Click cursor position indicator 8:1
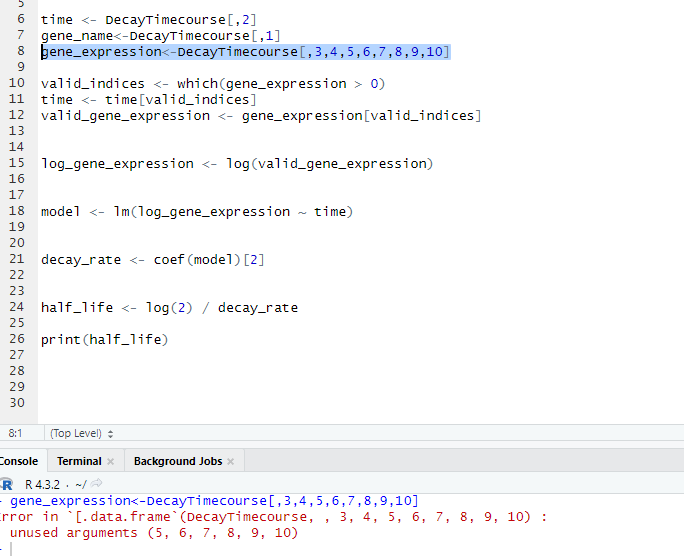The image size is (684, 556). click(15, 433)
